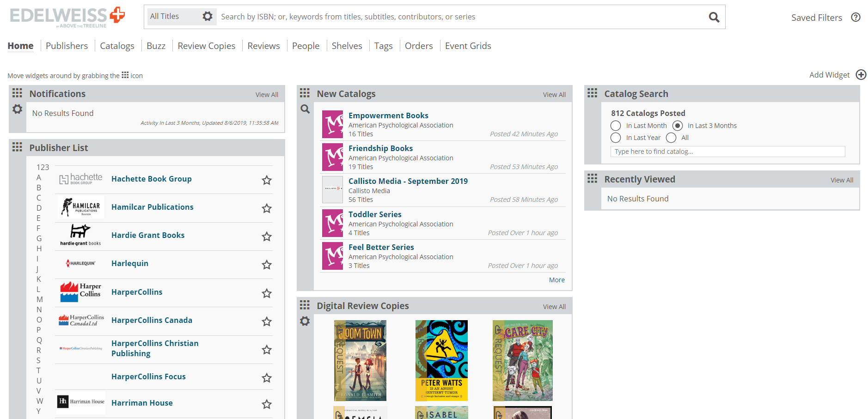Click the main title search field
Screen dimensions: 868x419
tap(462, 17)
